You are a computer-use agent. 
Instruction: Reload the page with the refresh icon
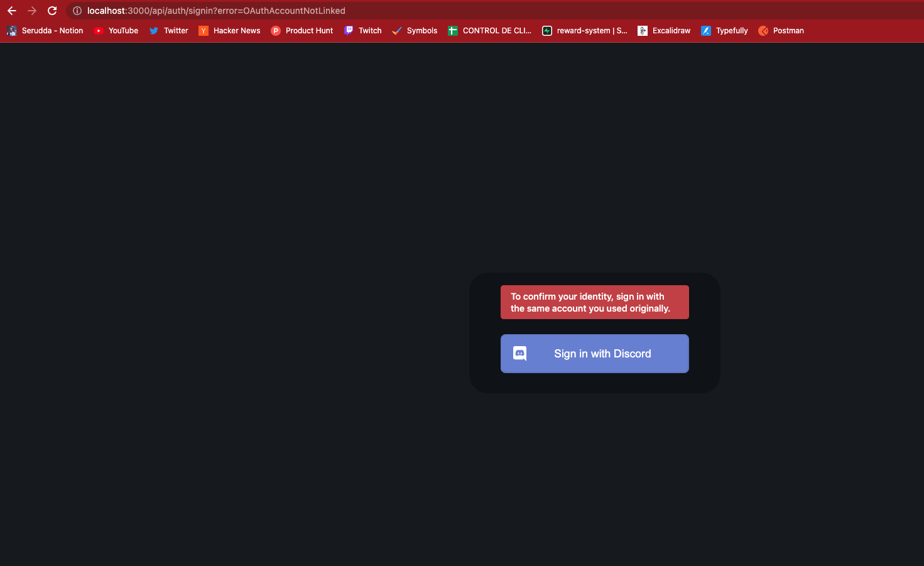tap(52, 11)
